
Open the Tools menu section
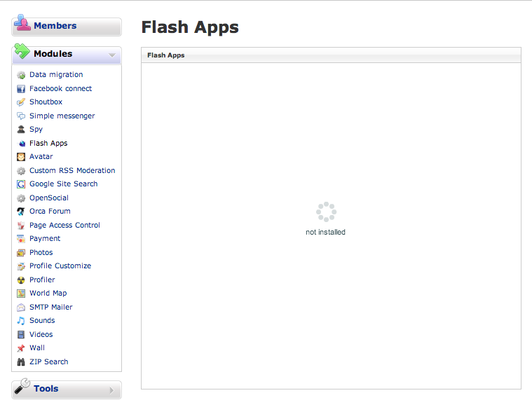point(46,389)
